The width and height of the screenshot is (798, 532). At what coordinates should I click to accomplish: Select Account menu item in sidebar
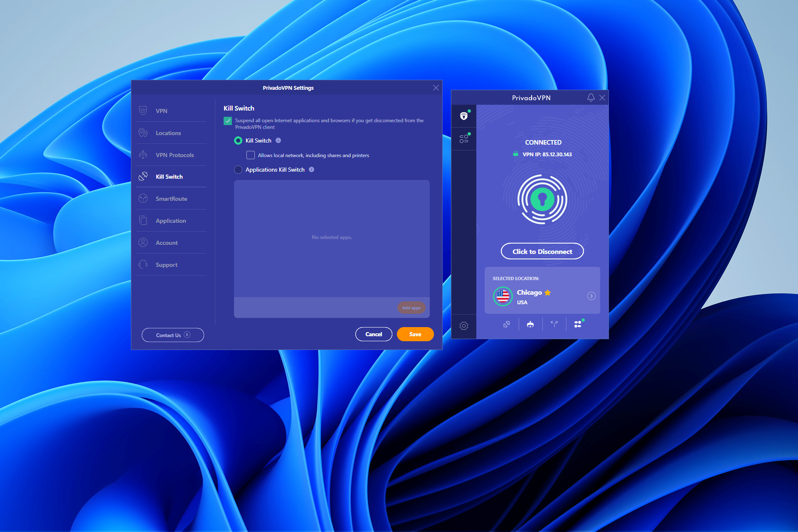point(166,242)
